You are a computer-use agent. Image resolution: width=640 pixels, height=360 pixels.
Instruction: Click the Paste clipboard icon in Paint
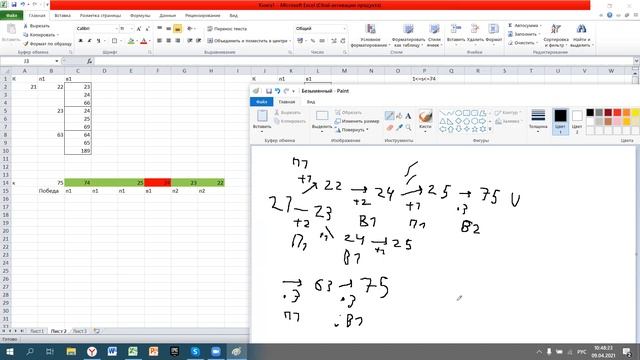point(262,116)
